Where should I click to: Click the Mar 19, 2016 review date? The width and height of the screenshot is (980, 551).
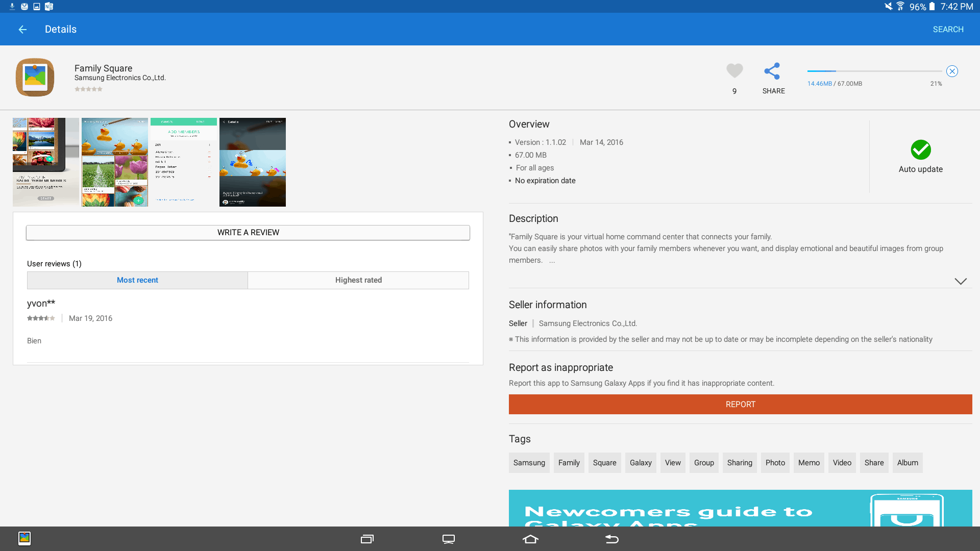(x=90, y=318)
